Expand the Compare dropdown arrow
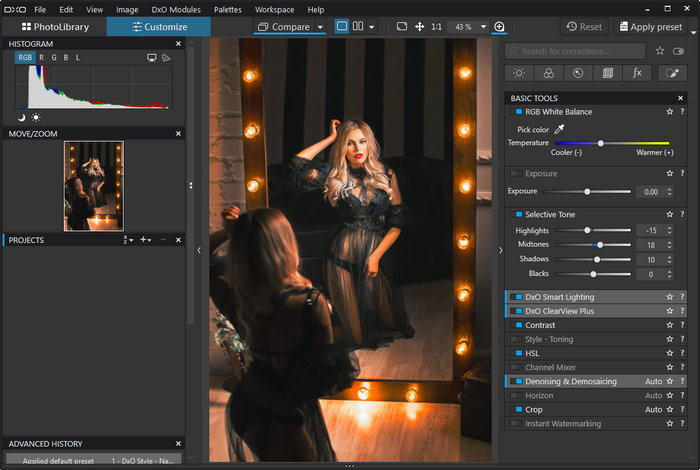The image size is (700, 470). [320, 27]
